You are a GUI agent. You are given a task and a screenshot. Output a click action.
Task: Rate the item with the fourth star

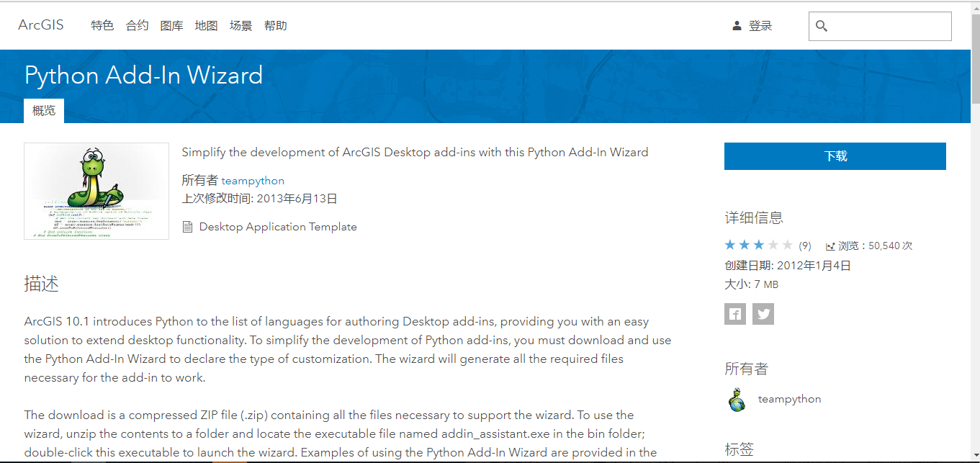point(773,244)
